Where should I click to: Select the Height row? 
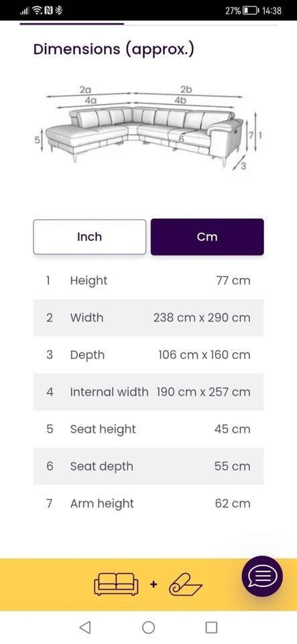pyautogui.click(x=149, y=280)
